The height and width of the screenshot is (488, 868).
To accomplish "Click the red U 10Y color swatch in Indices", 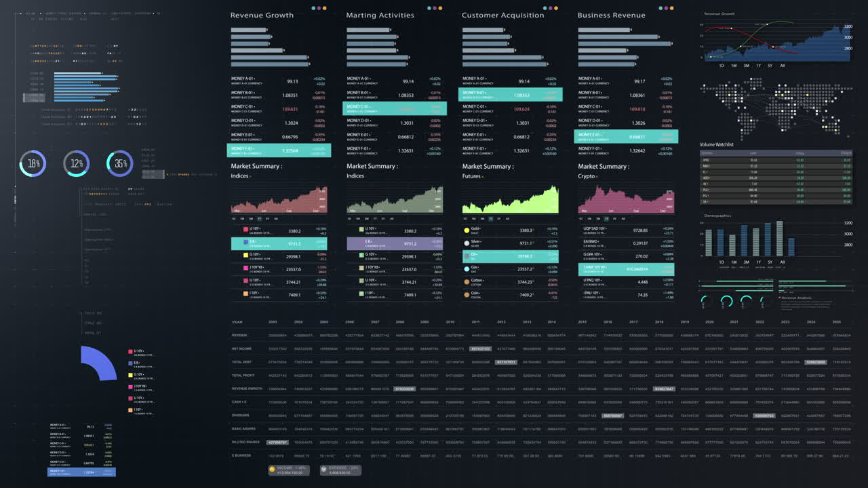I will 245,229.
